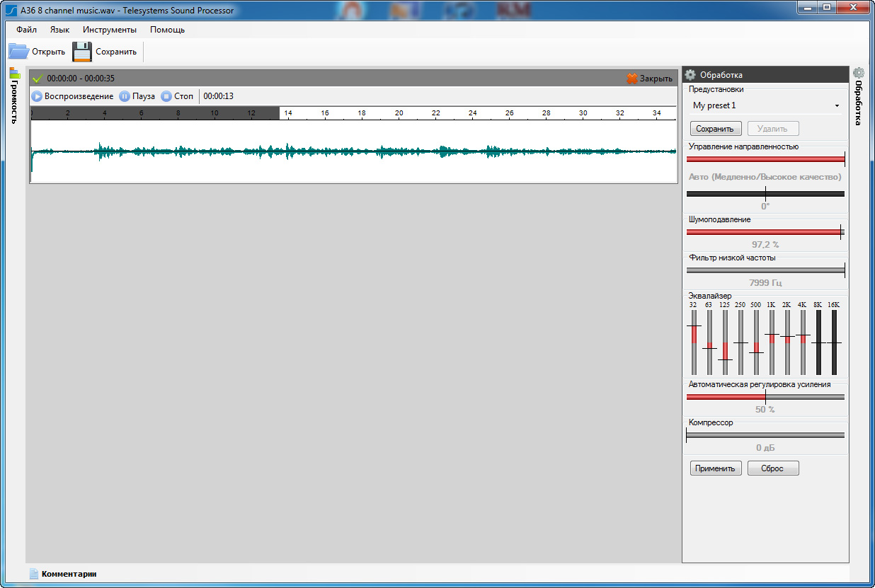Click the Open folder icon
Viewport: 875px width, 588px height.
click(18, 52)
